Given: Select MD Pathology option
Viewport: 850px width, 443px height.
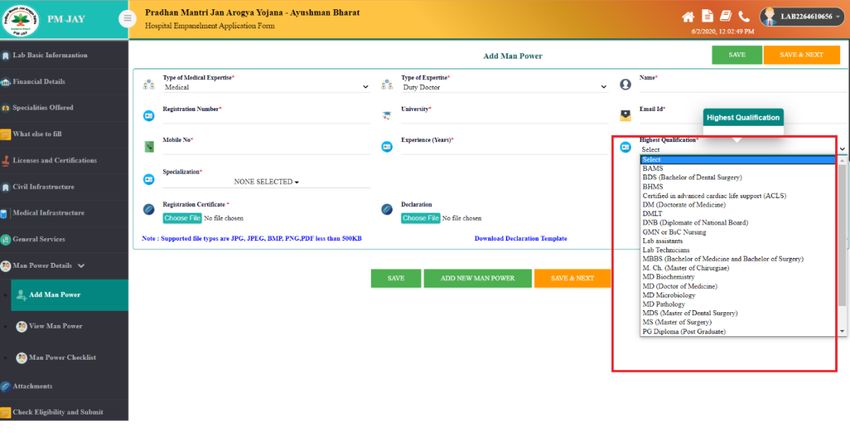Looking at the screenshot, I should 739,304.
